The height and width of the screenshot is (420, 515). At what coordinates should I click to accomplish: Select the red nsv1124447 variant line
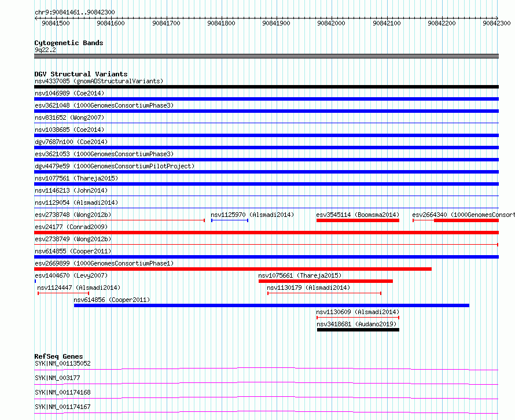(x=64, y=293)
